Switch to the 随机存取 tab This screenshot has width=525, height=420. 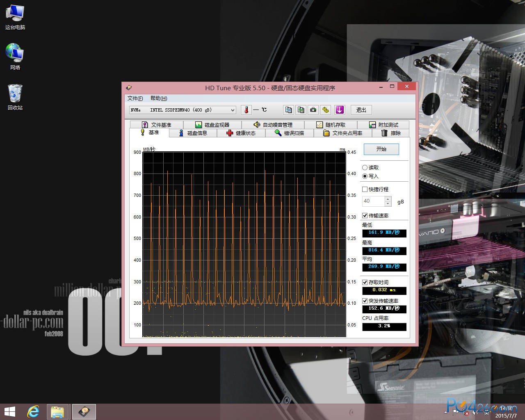(331, 125)
